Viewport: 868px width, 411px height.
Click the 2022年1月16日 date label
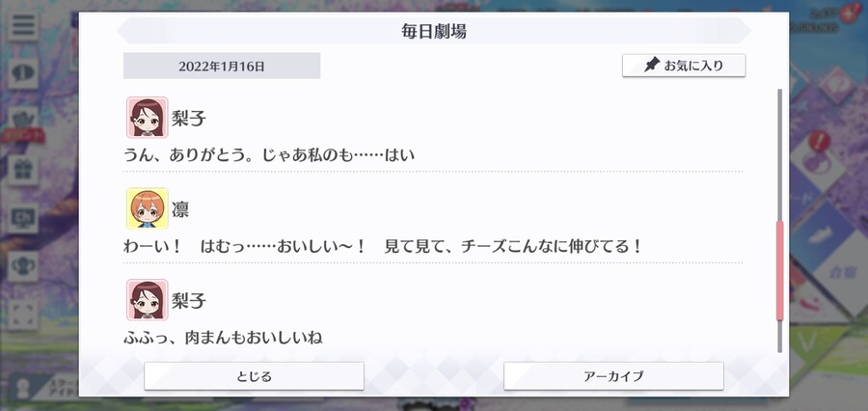222,66
